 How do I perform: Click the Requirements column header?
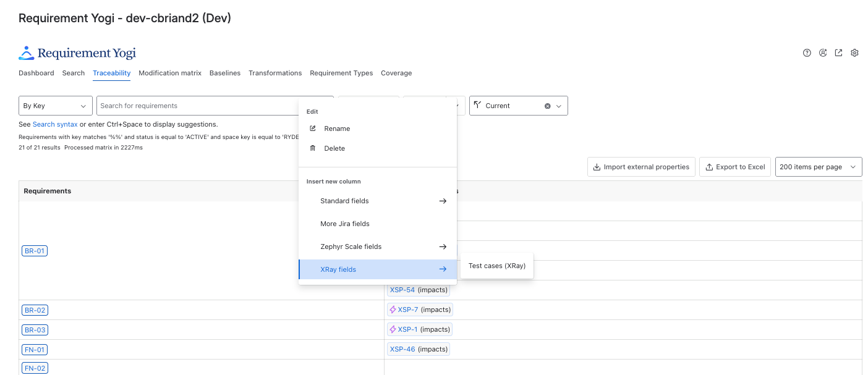[48, 191]
